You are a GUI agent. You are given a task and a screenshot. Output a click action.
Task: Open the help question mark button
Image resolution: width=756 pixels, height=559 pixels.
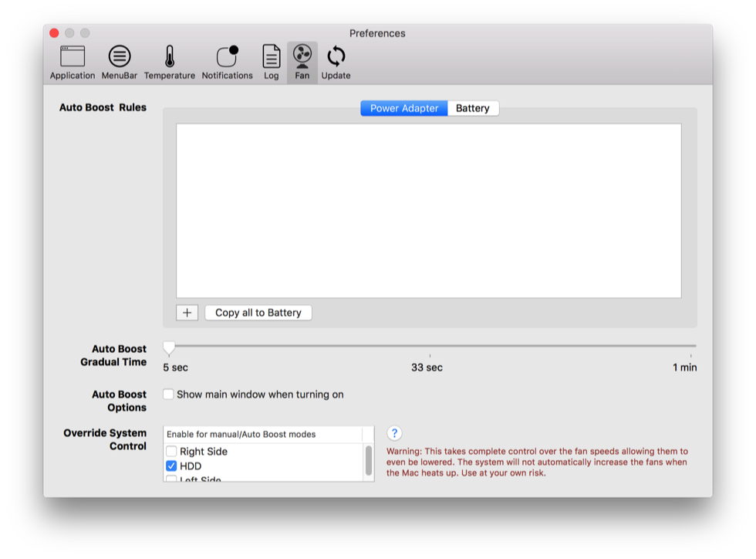point(394,433)
